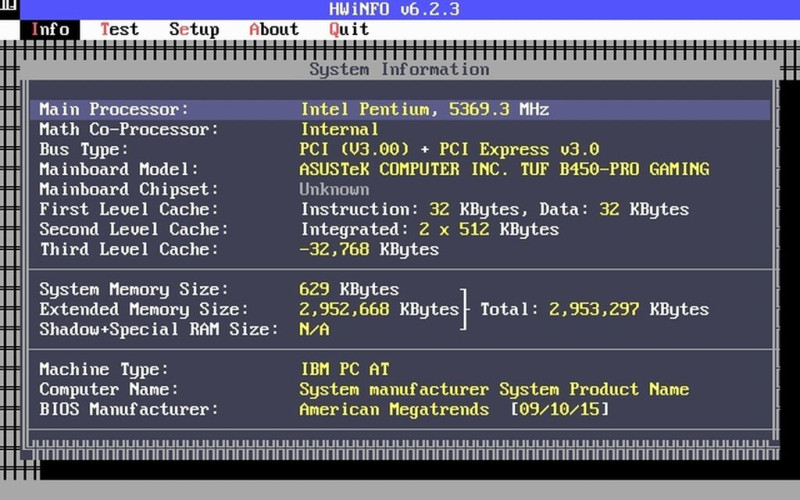The width and height of the screenshot is (800, 500).
Task: Click the ASUSTeK TUF B450-PRO GAMING value
Action: point(504,169)
